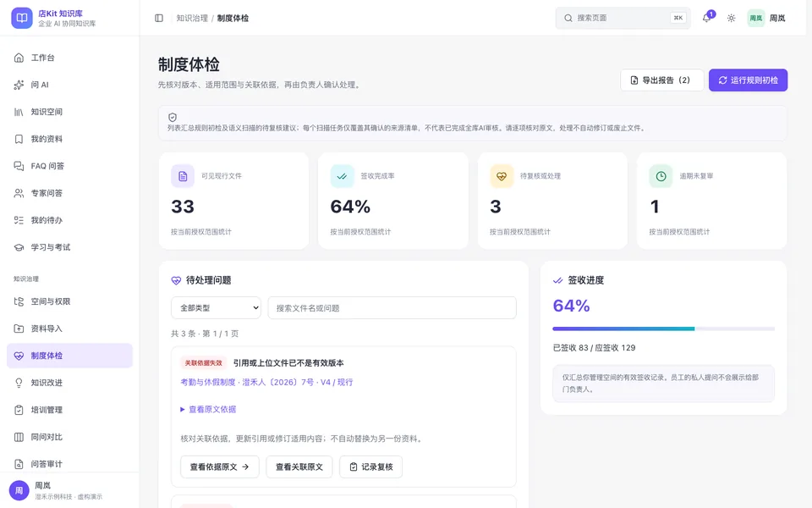Click the 知识改进 lightbulb icon

tap(19, 383)
